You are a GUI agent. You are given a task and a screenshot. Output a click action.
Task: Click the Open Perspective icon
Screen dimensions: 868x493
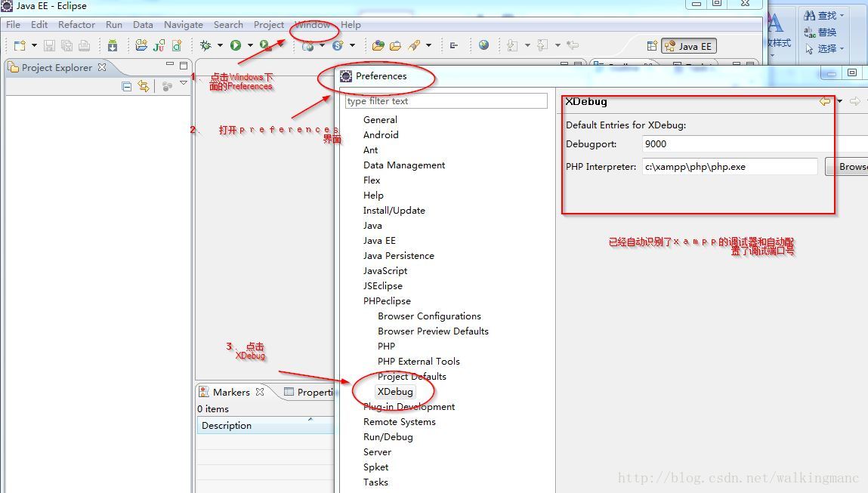click(652, 46)
